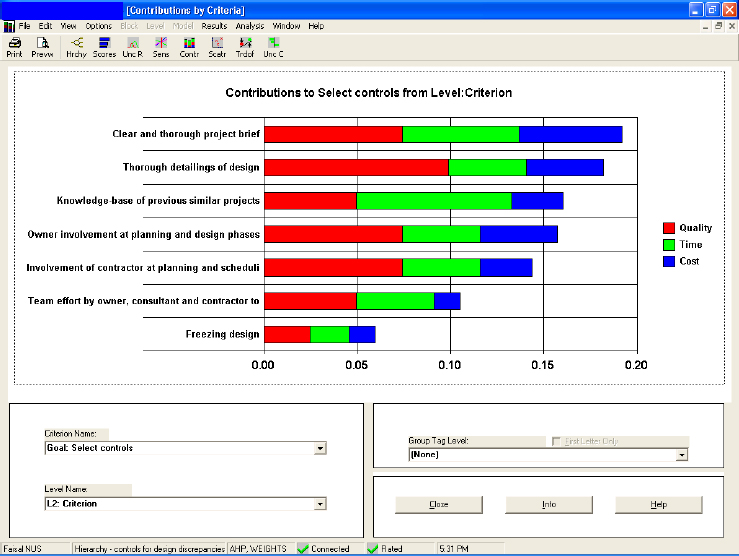
Task: Toggle the First Letter Only checkbox
Action: click(556, 442)
